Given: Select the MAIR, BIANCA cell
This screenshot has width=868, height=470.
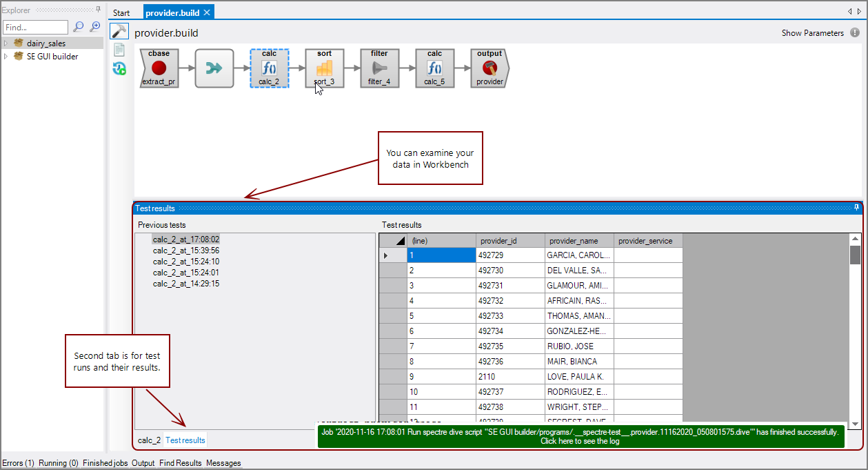Looking at the screenshot, I should tap(579, 361).
